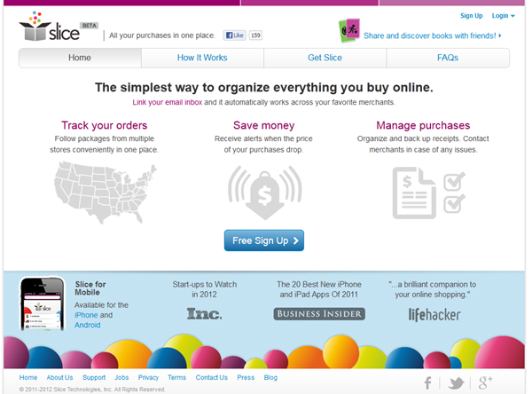Click the Slice box logo

tap(49, 27)
